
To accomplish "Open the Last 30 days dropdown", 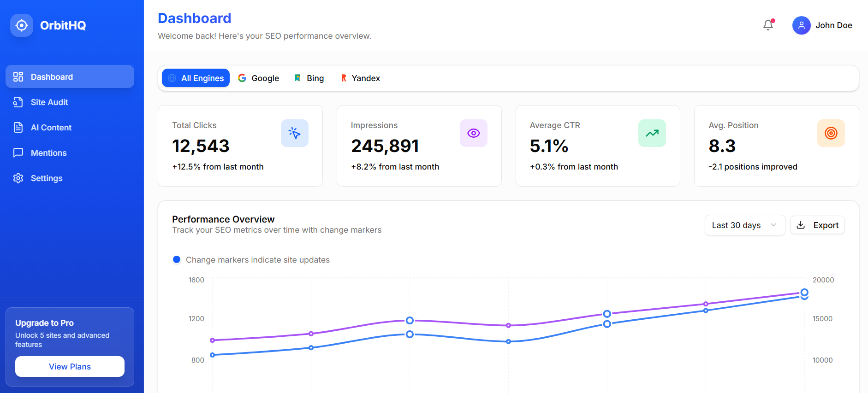I will [744, 225].
